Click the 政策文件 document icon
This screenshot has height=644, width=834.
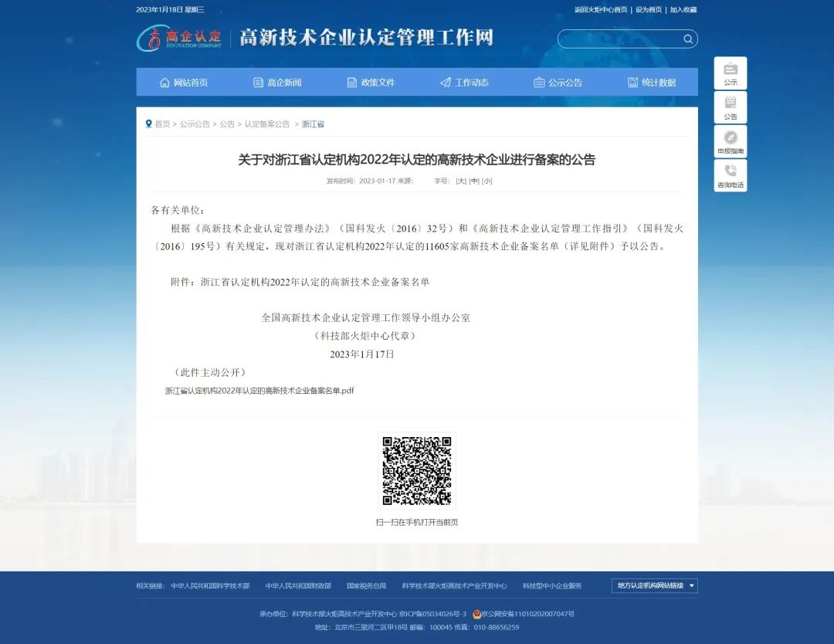(x=351, y=82)
